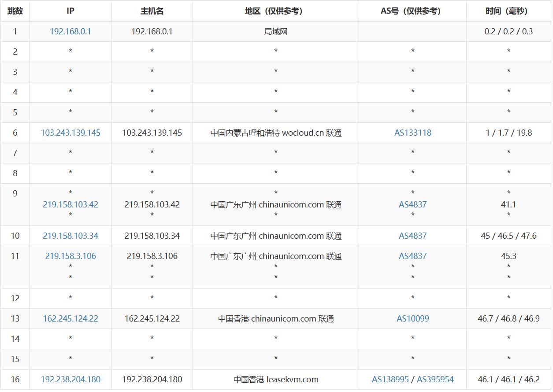This screenshot has width=553, height=392.
Task: Open the 162.245.124.22 IP link in hop 13
Action: click(71, 318)
